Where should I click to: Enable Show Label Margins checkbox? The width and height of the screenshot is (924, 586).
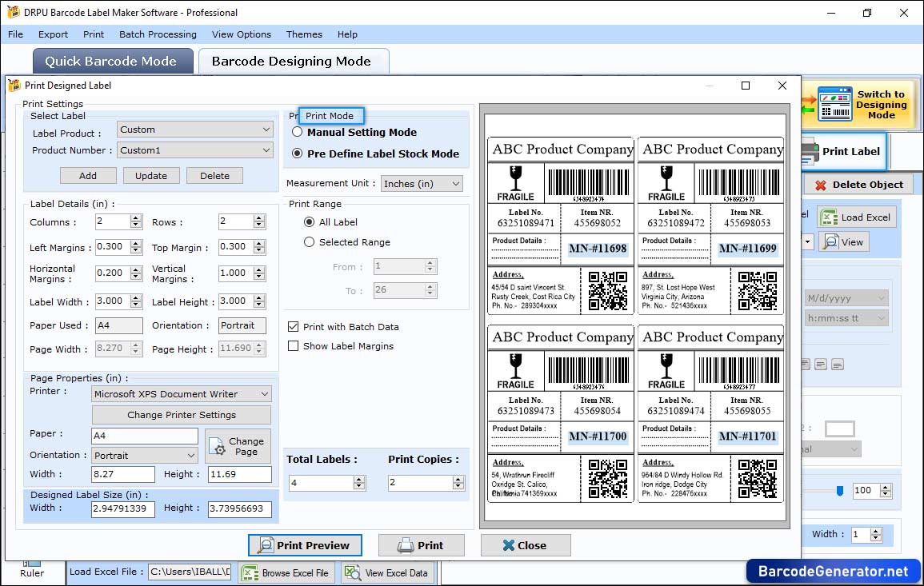click(x=294, y=346)
